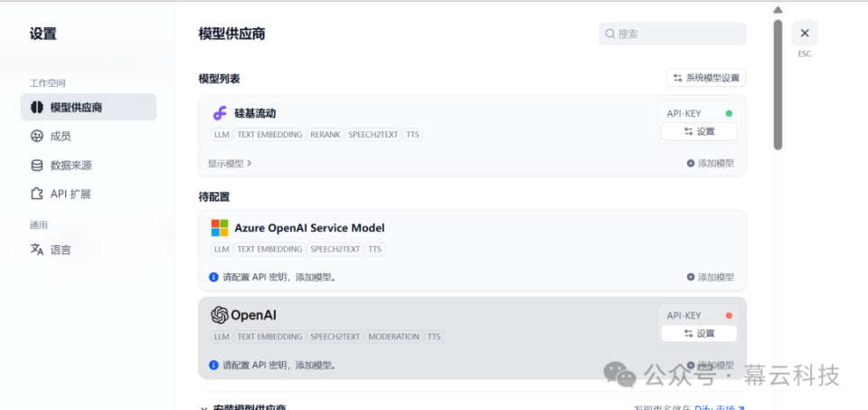
Task: Click the 硅基流动 logo icon
Action: [220, 113]
